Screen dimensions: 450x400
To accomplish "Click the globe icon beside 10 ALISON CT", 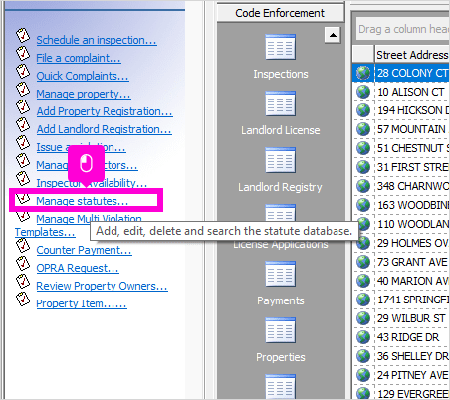I will coord(363,92).
